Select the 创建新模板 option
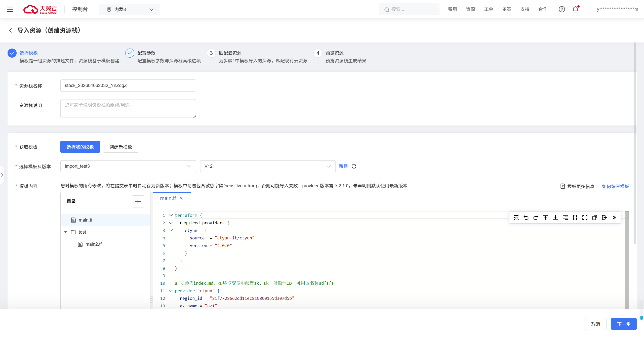The height and width of the screenshot is (339, 644). [121, 147]
